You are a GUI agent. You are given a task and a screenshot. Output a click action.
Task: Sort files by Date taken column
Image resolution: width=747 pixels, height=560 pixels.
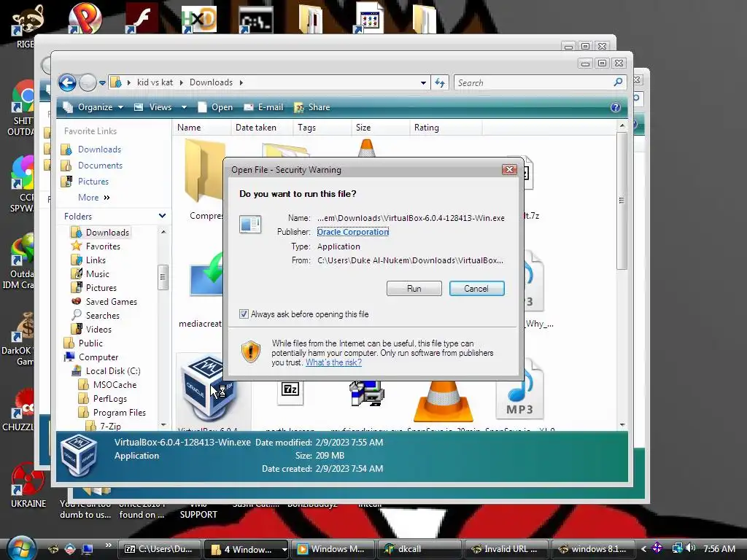coord(262,128)
